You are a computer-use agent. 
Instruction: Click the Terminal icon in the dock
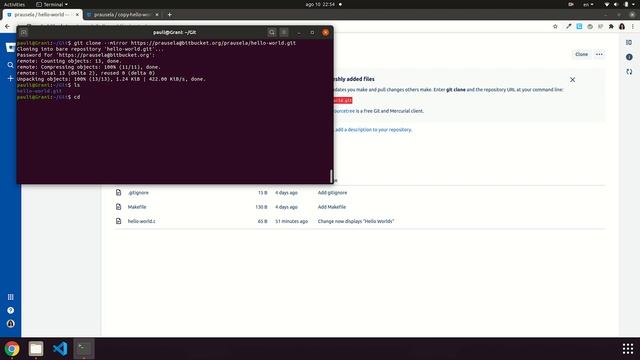pyautogui.click(x=84, y=349)
